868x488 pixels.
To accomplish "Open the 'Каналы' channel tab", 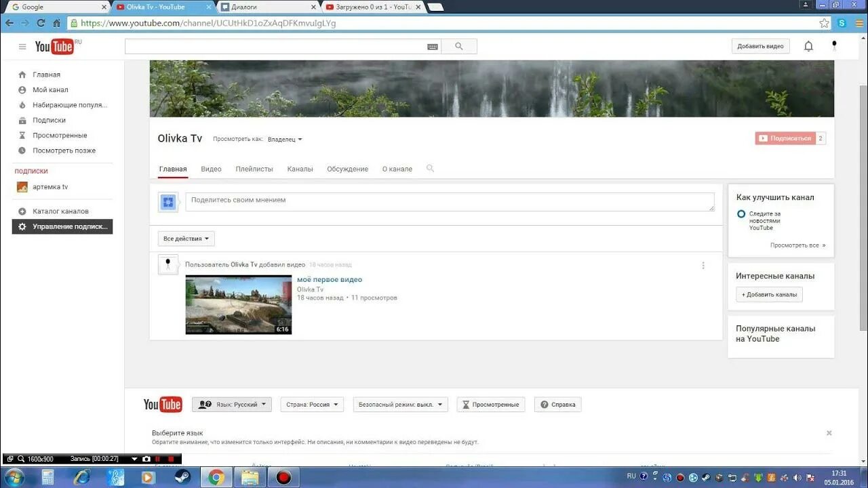I will click(300, 169).
